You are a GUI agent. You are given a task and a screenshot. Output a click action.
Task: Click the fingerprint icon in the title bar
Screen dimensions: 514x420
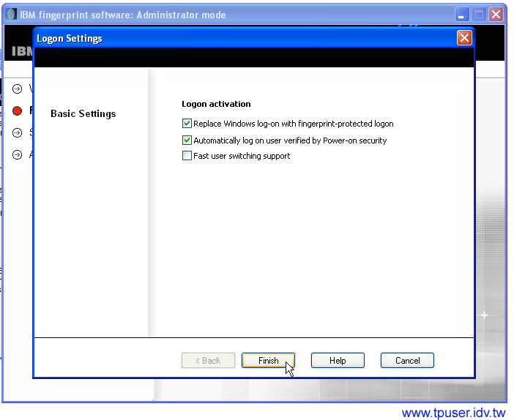[x=12, y=15]
